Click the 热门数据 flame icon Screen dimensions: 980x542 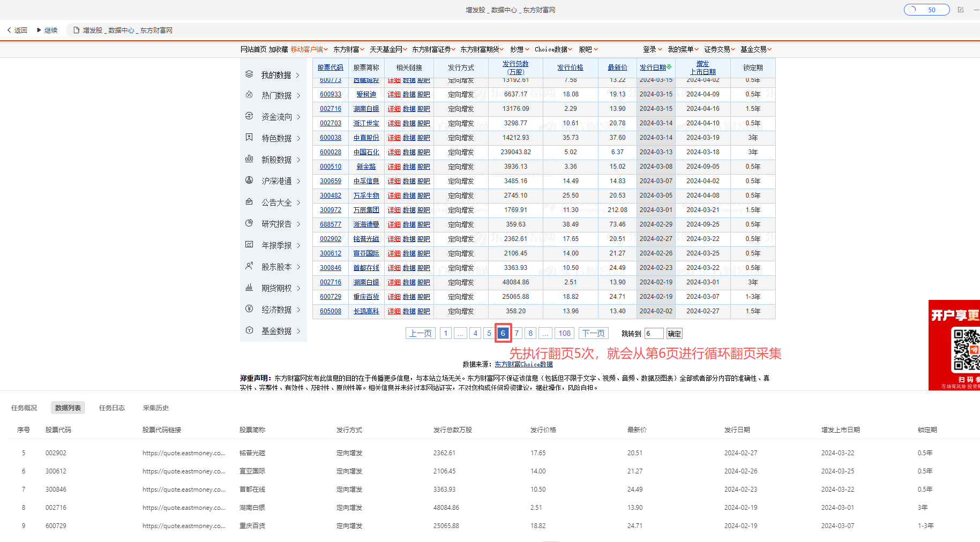coord(249,95)
